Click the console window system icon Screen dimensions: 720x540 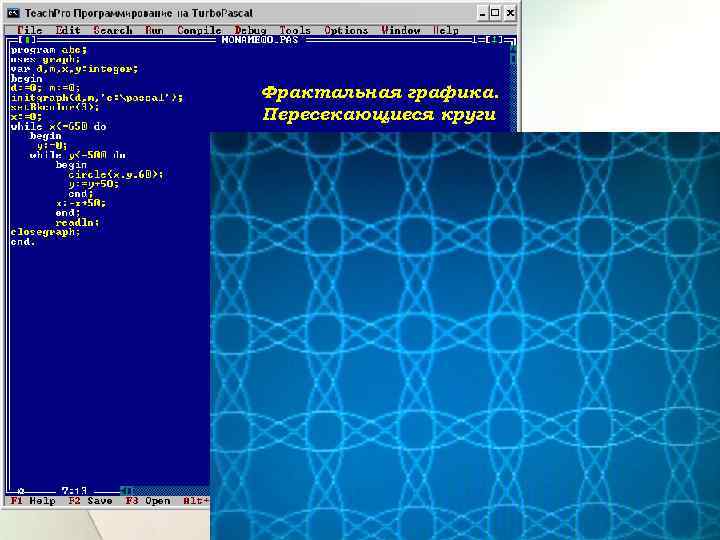point(13,13)
